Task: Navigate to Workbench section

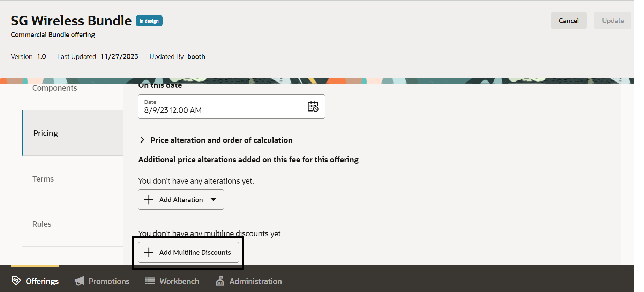Action: pos(179,281)
